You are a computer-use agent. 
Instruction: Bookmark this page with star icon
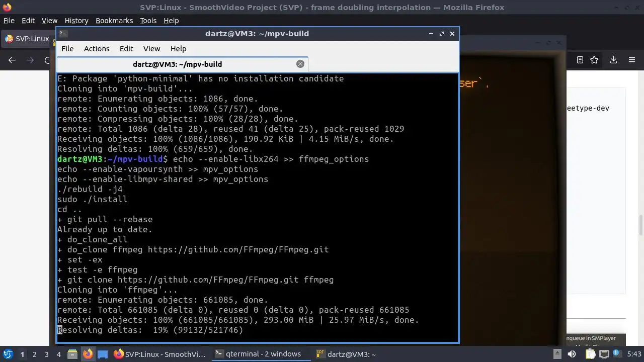[594, 60]
